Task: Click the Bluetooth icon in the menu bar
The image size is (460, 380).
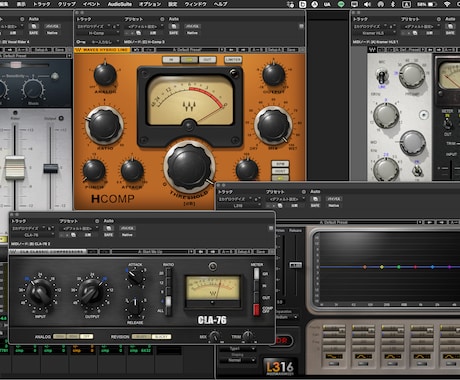Action: 393,4
